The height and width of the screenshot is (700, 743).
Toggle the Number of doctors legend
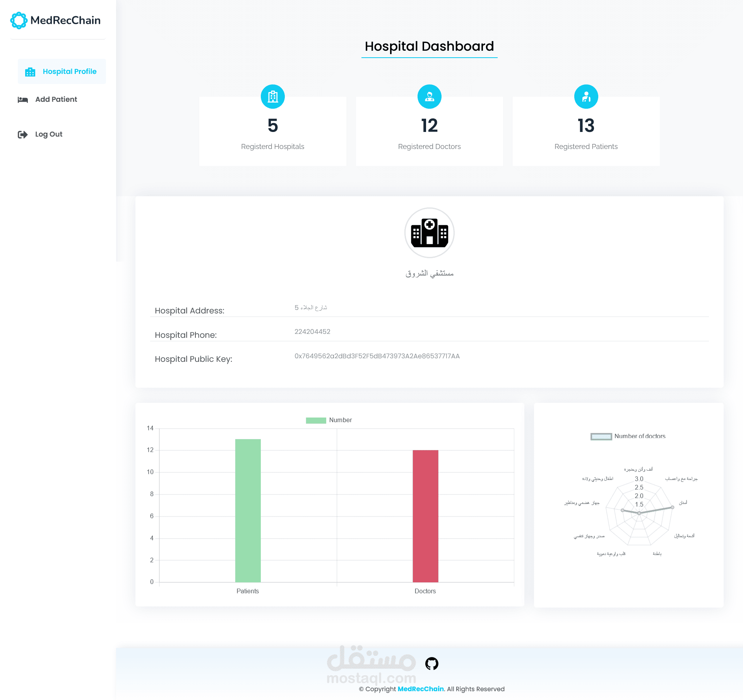(x=601, y=436)
